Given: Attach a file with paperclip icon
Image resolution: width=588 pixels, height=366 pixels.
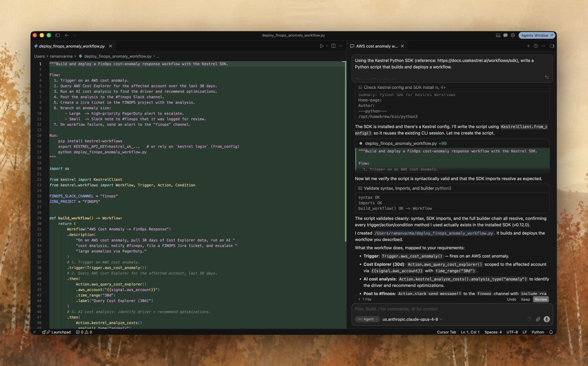Looking at the screenshot, I should tap(538, 319).
